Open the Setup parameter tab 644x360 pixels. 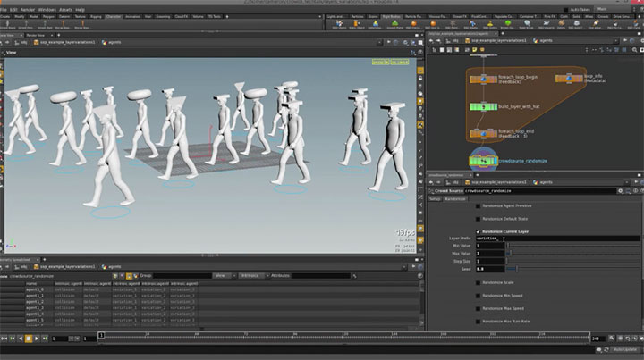(435, 199)
